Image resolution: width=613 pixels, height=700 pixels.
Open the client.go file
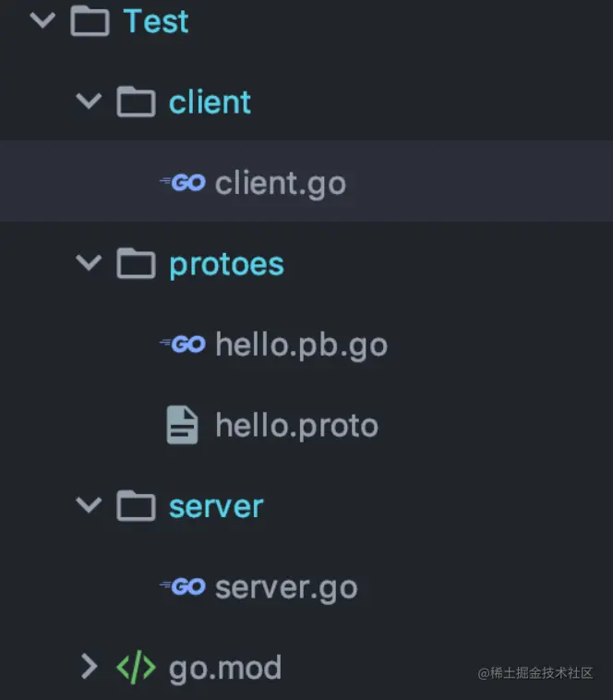(280, 183)
